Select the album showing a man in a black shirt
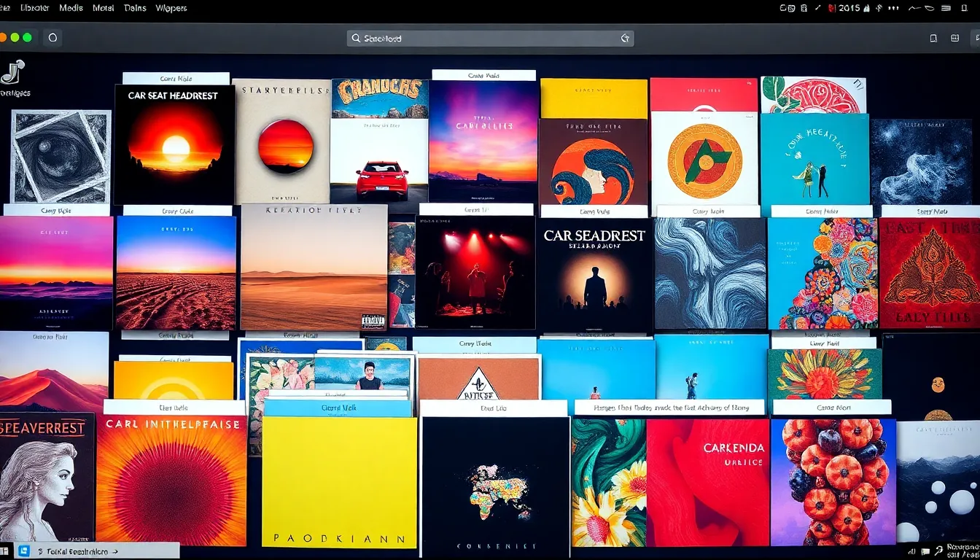The image size is (980, 560). 363,373
